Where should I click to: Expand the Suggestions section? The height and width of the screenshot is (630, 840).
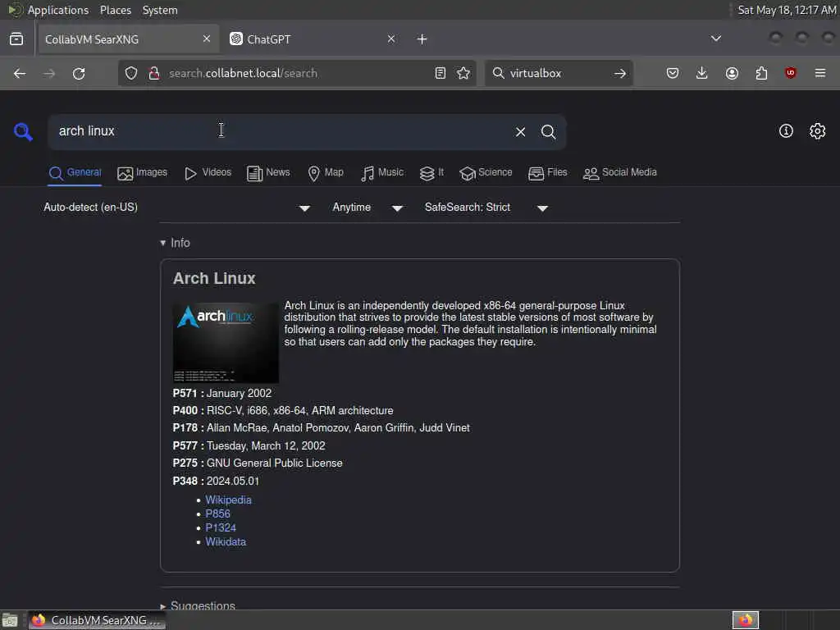point(198,605)
